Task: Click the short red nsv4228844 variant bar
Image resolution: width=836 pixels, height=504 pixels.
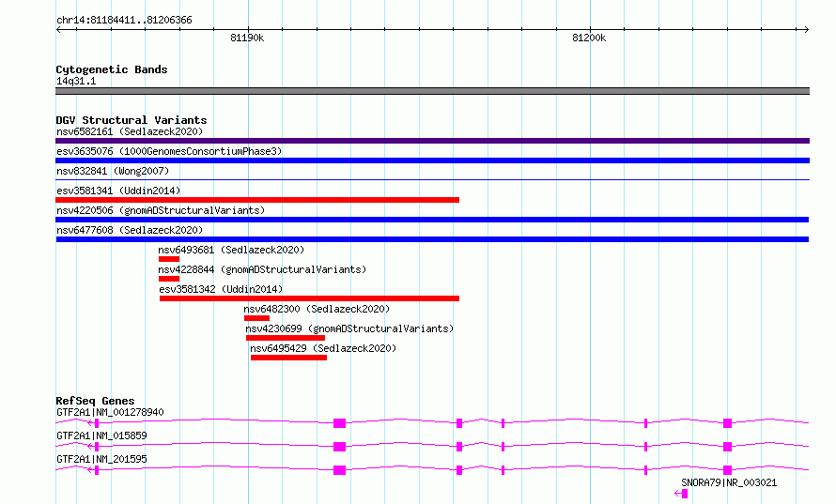Action: point(169,279)
